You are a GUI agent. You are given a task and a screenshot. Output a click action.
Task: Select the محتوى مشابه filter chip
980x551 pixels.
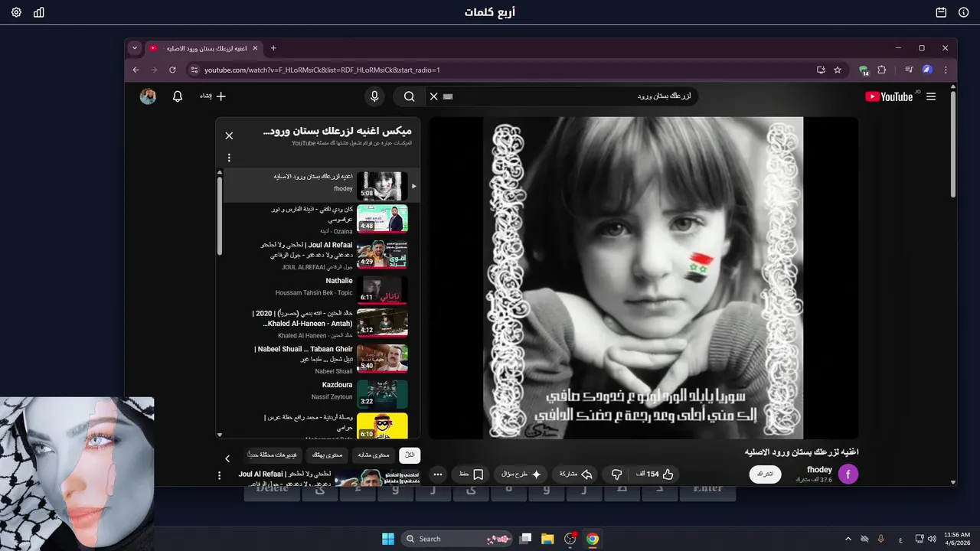pos(374,455)
